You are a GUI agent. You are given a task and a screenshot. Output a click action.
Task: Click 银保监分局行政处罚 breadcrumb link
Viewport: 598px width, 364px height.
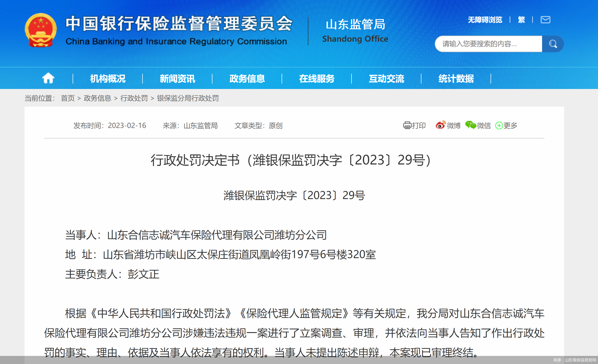pos(188,98)
